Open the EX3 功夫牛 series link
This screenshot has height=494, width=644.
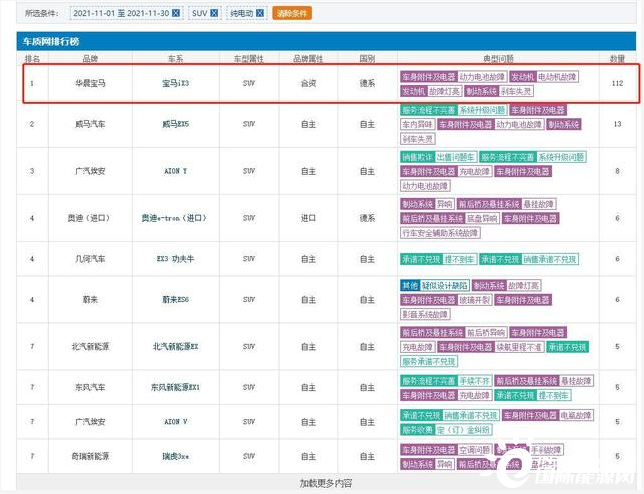[x=175, y=259]
